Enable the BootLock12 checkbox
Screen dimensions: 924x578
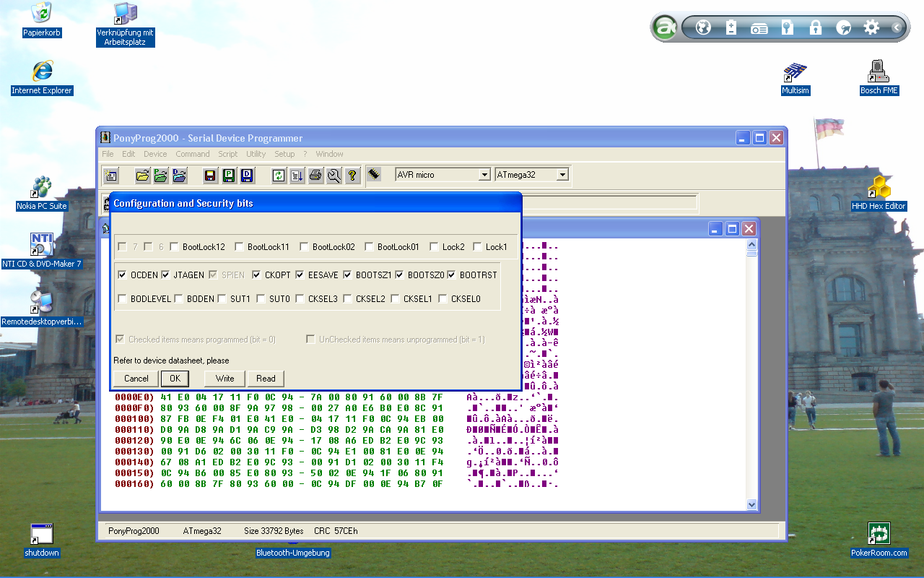[x=174, y=246]
